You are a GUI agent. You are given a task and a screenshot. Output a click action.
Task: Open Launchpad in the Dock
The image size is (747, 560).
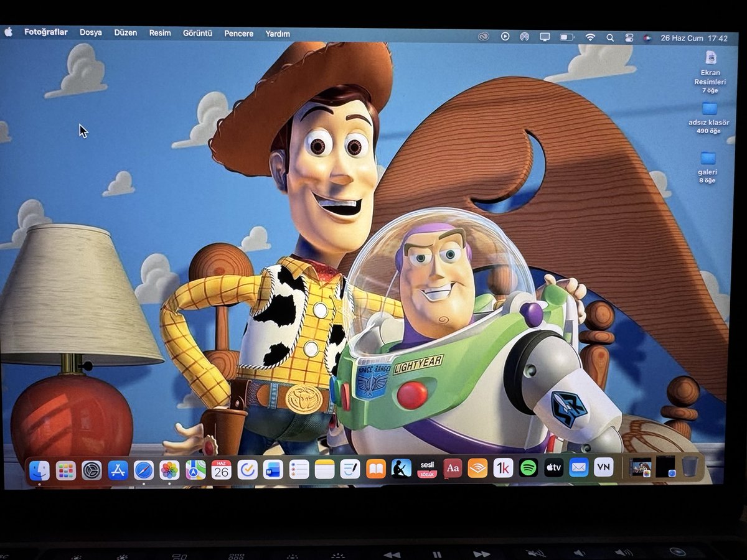point(65,470)
